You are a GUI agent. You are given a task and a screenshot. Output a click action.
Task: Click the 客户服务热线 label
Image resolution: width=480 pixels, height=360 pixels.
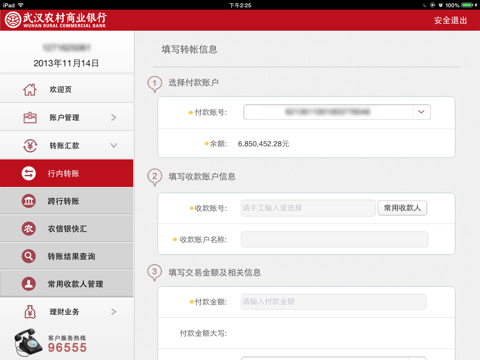click(67, 338)
